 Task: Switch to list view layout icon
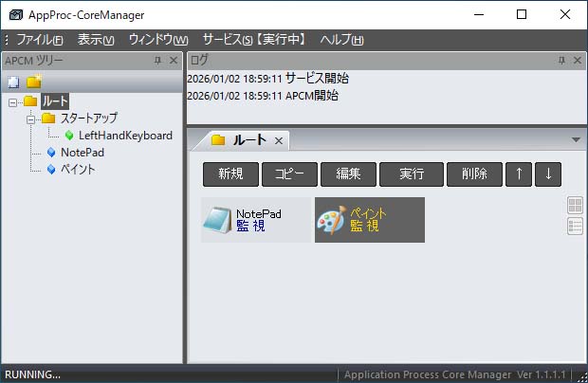[x=574, y=226]
